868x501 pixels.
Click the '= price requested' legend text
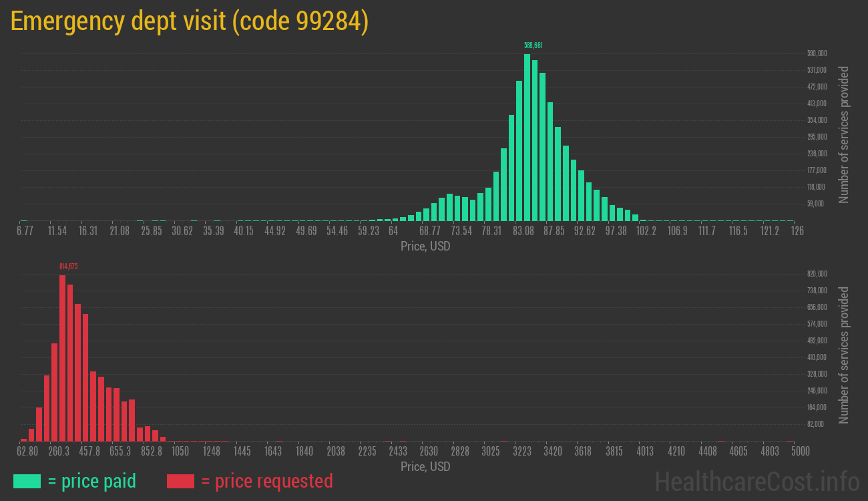[x=266, y=481]
